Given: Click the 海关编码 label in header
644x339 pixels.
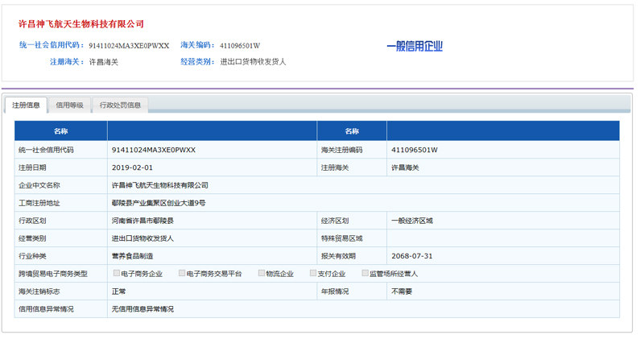Looking at the screenshot, I should pyautogui.click(x=197, y=45).
